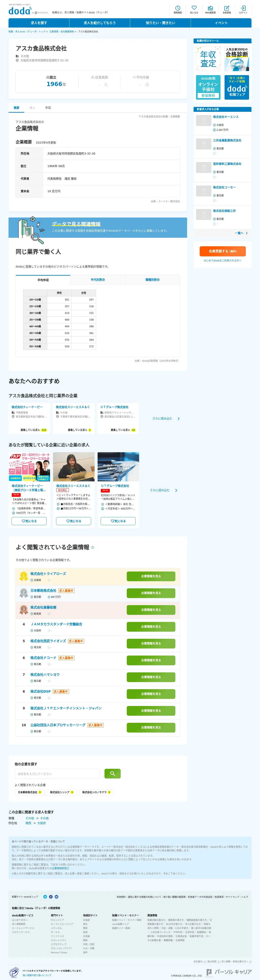Click 企業情報検索 breadcrumb link

[62, 32]
